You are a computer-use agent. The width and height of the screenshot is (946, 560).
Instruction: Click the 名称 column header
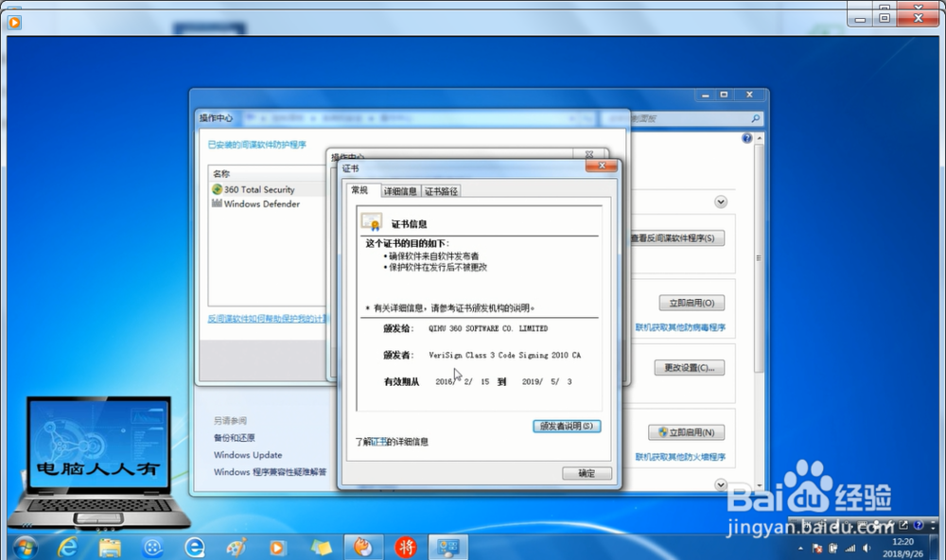point(221,174)
